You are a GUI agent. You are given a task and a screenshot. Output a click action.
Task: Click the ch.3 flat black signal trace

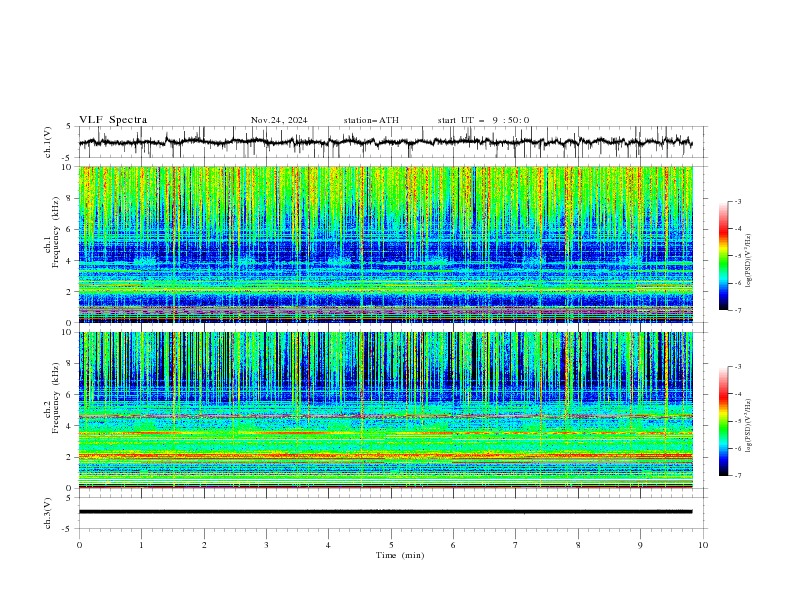[385, 512]
